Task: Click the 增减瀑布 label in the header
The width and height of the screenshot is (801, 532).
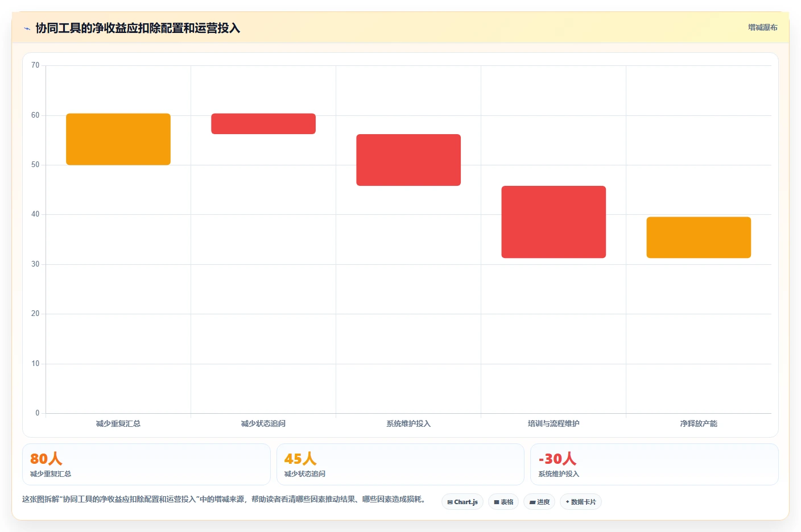Action: (x=762, y=27)
